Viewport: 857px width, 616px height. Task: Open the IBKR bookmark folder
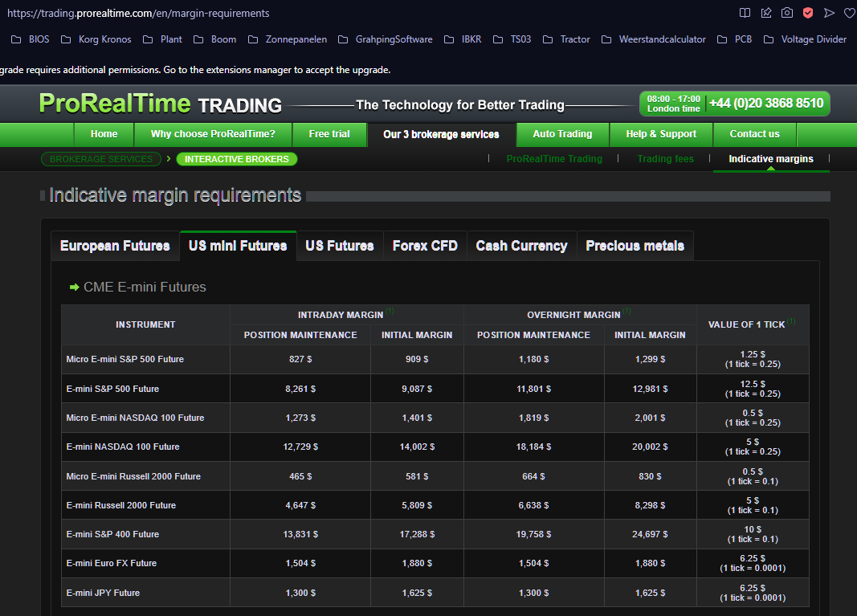pos(463,39)
